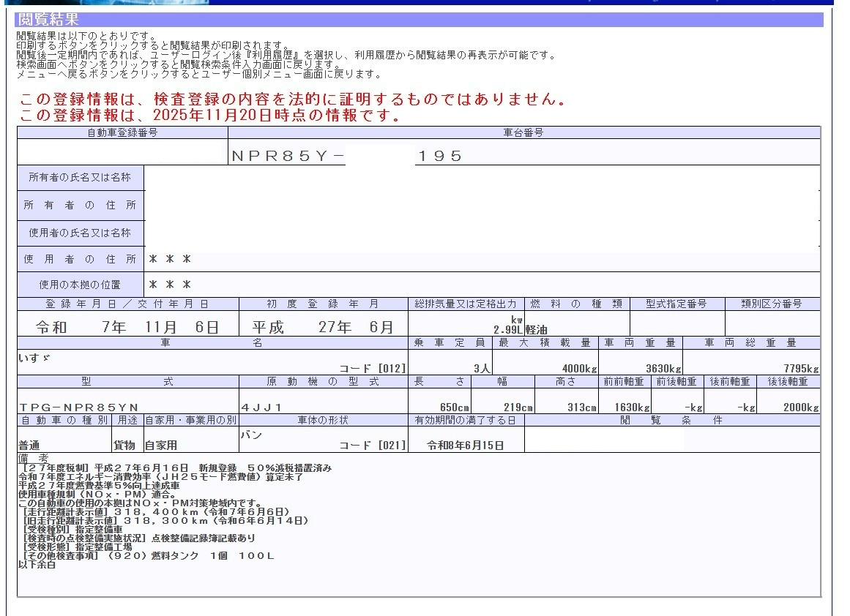Select the model code TPG-NPR85YN
850x616 pixels.
click(78, 407)
